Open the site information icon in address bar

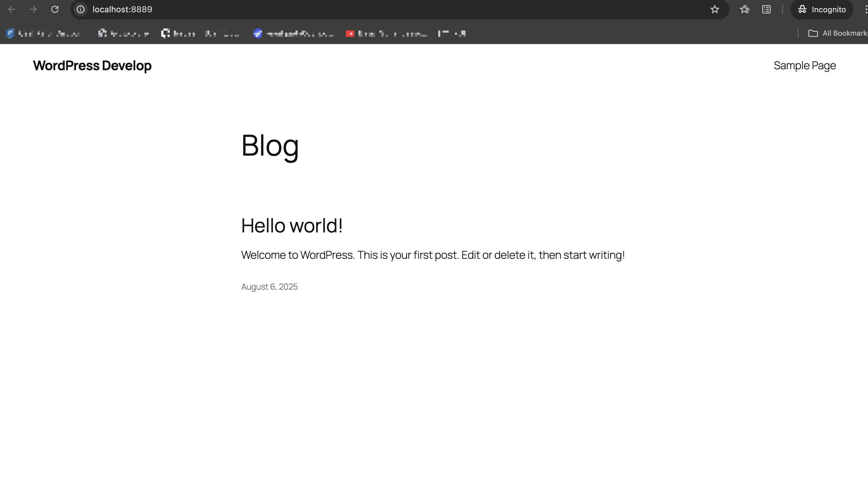(81, 9)
